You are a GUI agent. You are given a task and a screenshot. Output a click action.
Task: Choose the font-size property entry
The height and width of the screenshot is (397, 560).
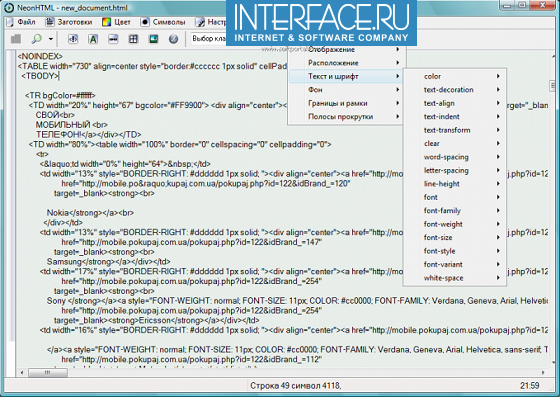point(455,238)
